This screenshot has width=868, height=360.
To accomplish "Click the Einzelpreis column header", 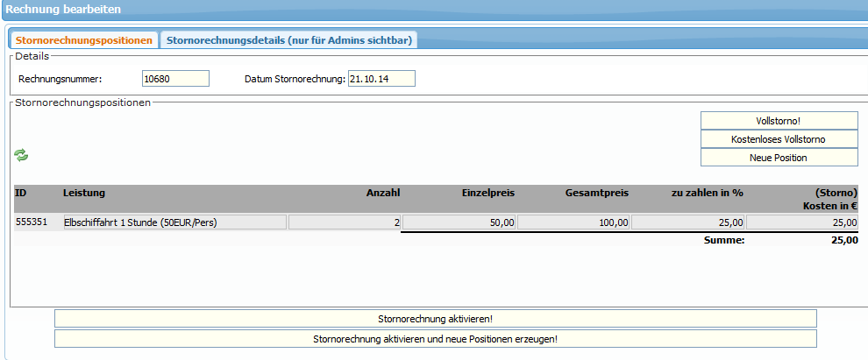I will tap(487, 192).
